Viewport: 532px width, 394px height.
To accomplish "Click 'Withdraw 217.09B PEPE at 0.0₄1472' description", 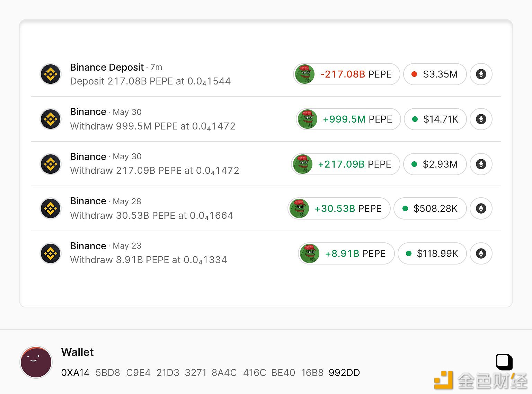I will [154, 171].
